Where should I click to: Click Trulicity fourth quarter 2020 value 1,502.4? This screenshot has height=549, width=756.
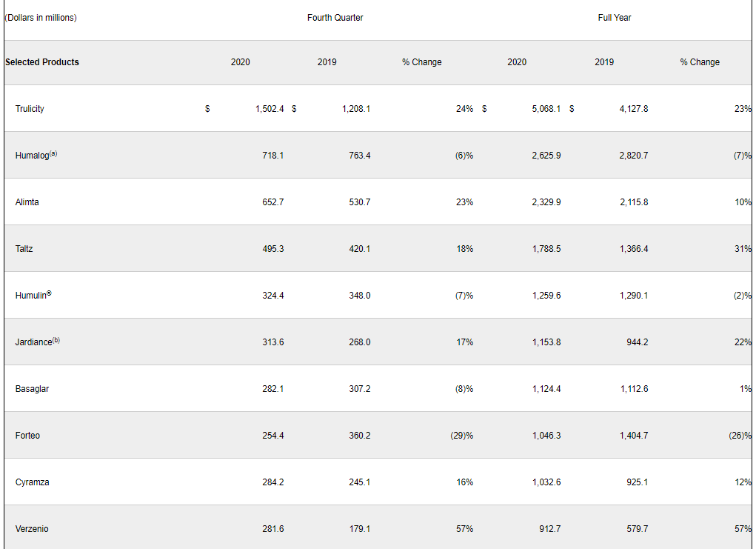[269, 109]
